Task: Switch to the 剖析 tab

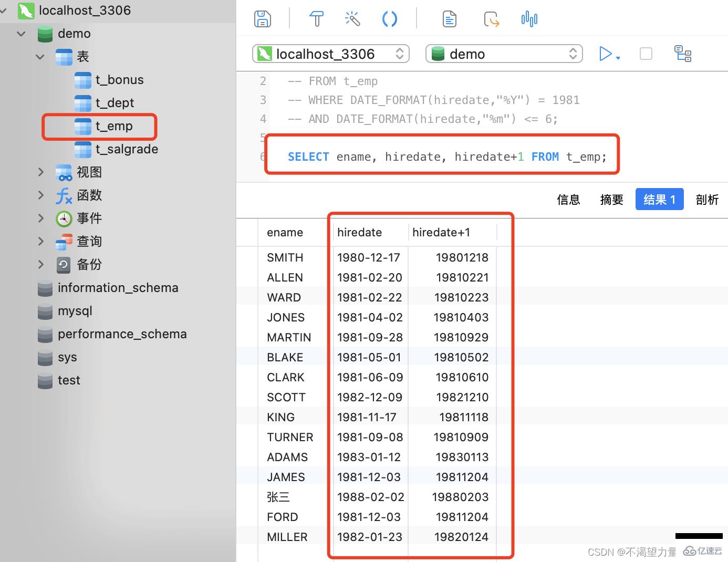Action: pos(707,200)
